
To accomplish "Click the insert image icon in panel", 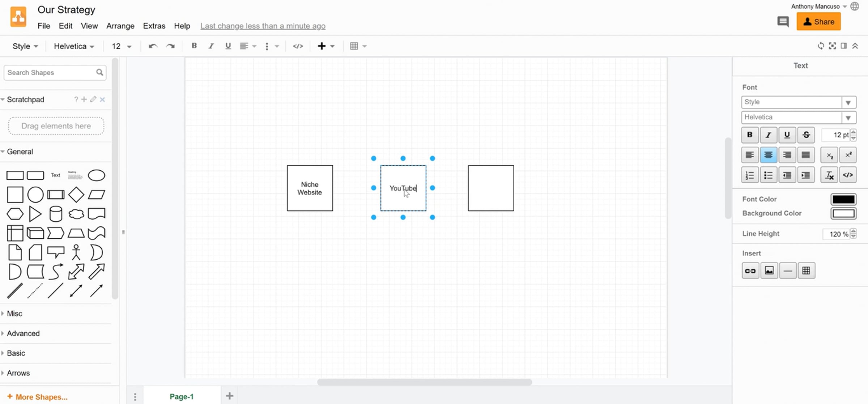I will 769,271.
